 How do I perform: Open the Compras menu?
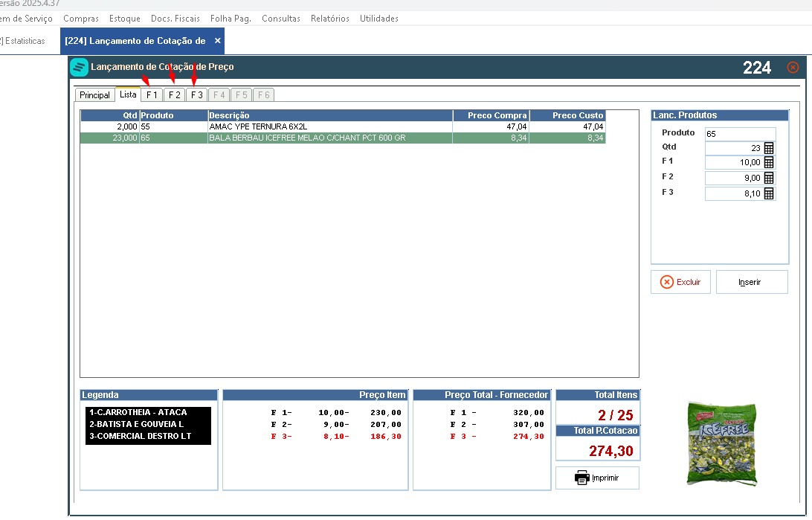[x=81, y=19]
